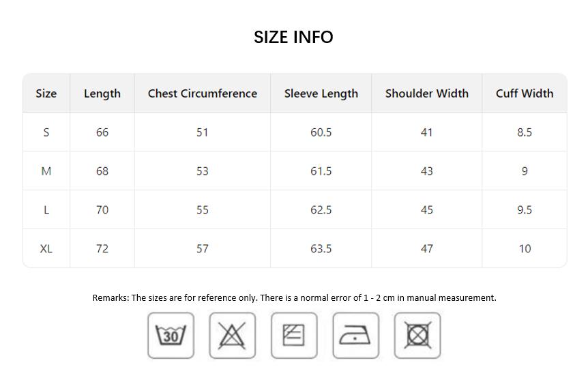
Task: Select the Length column header
Action: (x=102, y=93)
